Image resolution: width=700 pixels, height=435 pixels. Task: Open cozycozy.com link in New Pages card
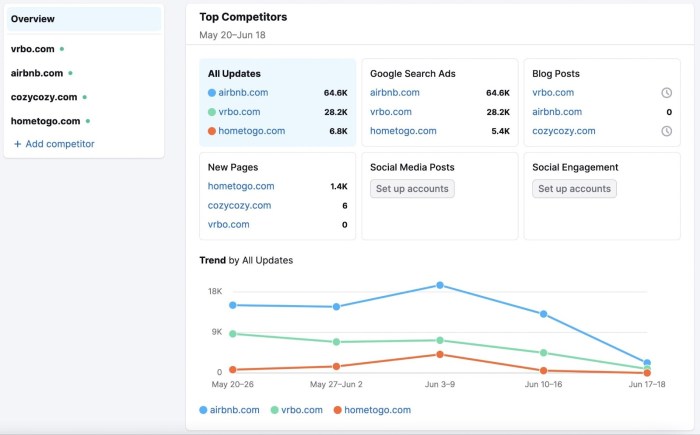[239, 205]
